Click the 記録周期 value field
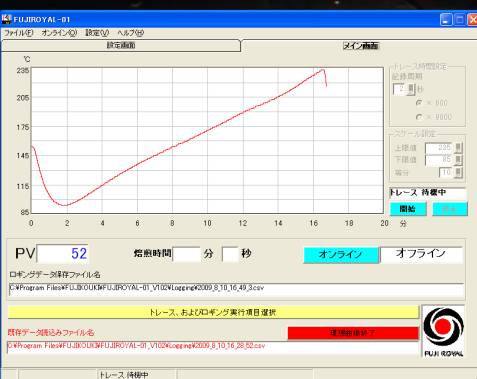 400,89
